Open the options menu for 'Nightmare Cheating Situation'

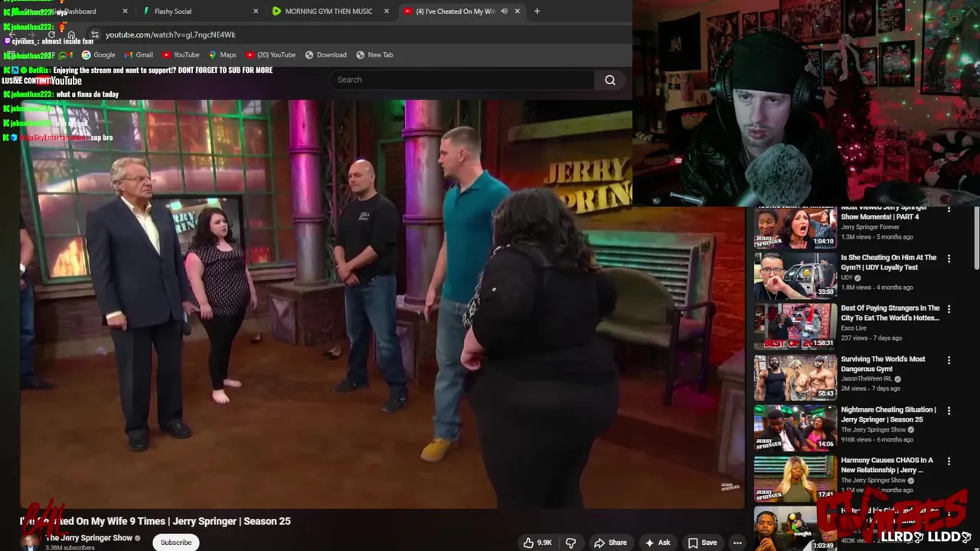coord(949,410)
